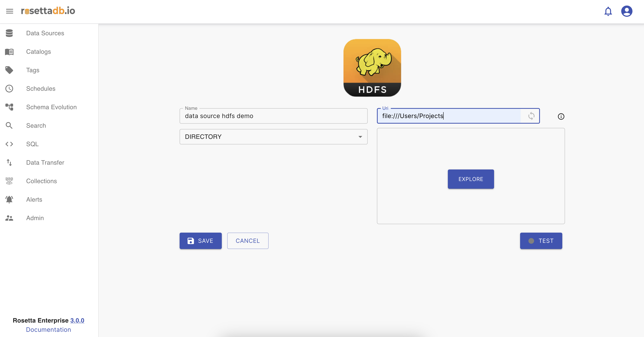Screen dimensions: 644x337
Task: Expand the DIRECTORY dropdown arrow
Action: coord(360,137)
